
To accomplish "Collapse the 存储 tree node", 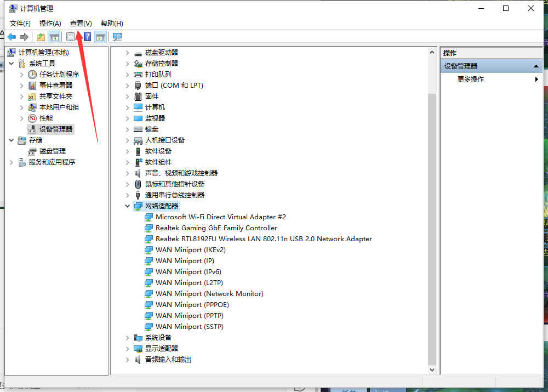I will [11, 140].
